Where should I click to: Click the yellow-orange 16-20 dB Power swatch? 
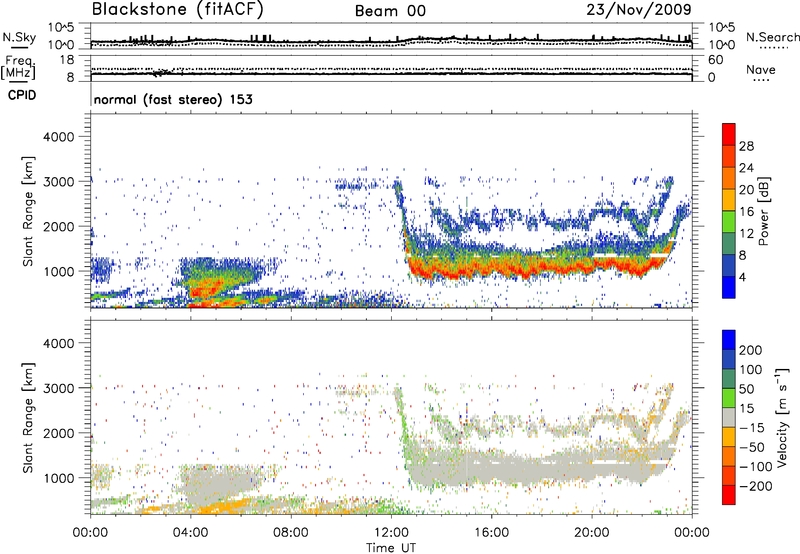click(729, 199)
